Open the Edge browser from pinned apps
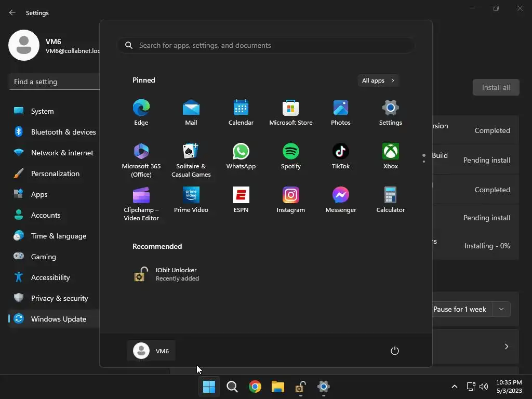 (x=141, y=112)
